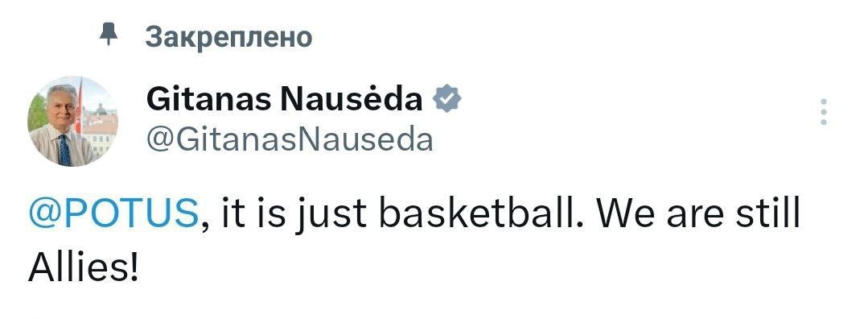Viewport: 868px width, 319px height.
Task: Open the three-dot more options menu
Action: [x=824, y=111]
